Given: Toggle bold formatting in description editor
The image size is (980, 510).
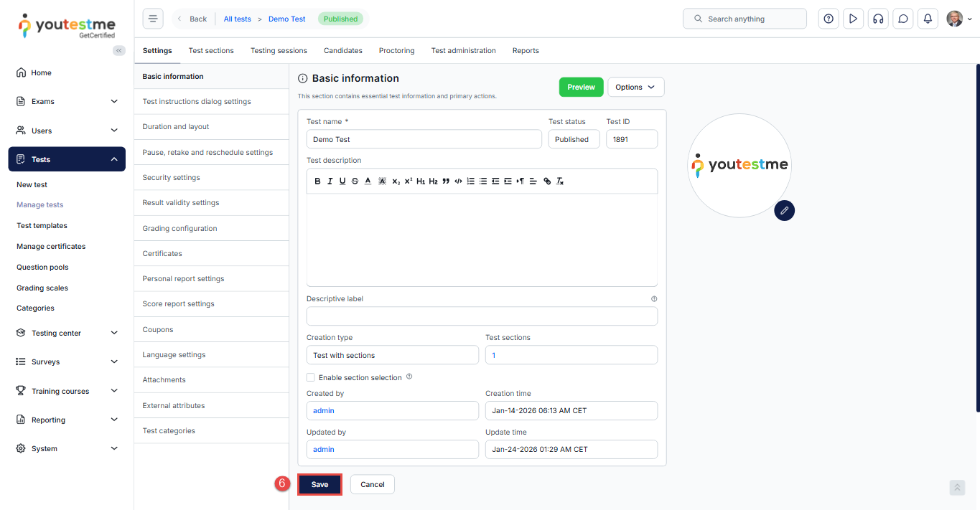Looking at the screenshot, I should [x=318, y=181].
